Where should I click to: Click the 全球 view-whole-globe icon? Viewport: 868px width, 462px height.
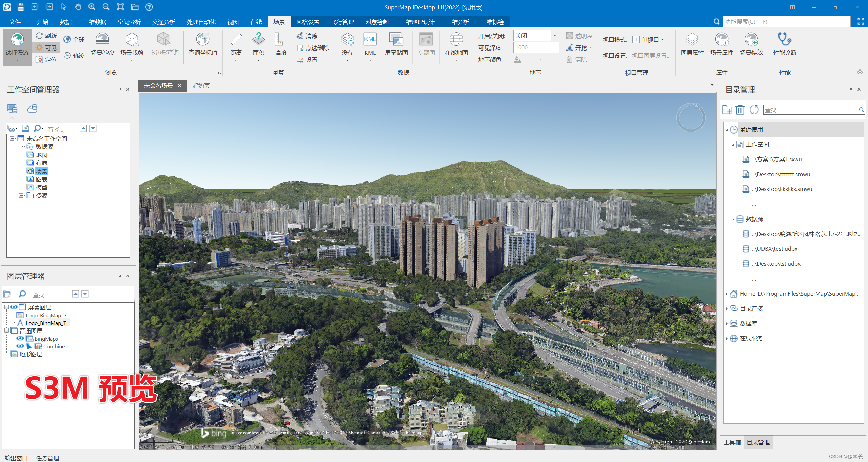(67, 40)
